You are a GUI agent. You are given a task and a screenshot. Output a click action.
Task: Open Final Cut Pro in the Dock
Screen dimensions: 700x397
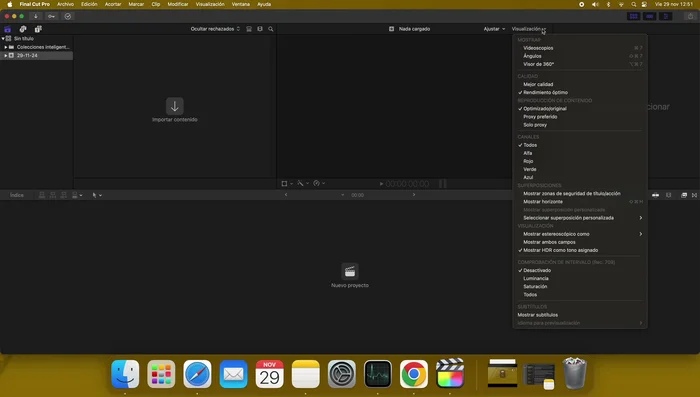[x=450, y=373]
